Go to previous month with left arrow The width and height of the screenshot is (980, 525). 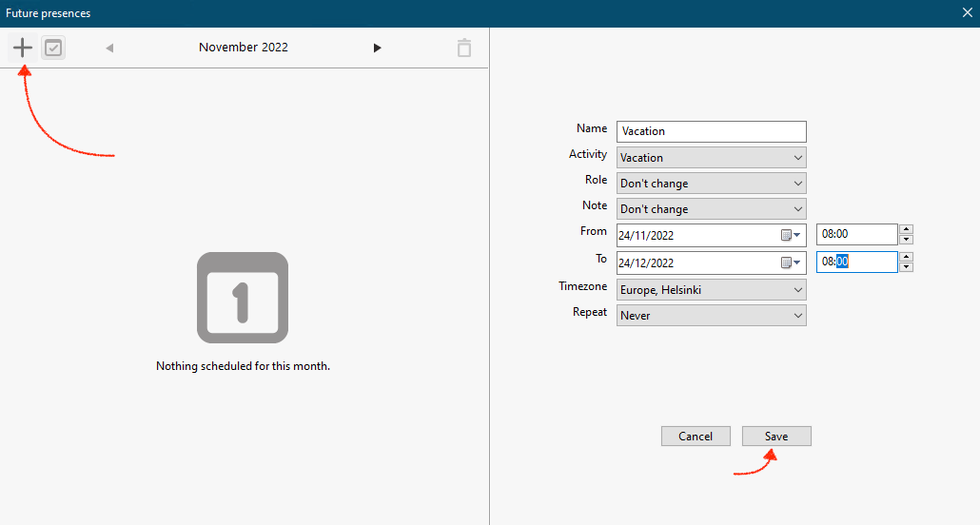pos(109,49)
